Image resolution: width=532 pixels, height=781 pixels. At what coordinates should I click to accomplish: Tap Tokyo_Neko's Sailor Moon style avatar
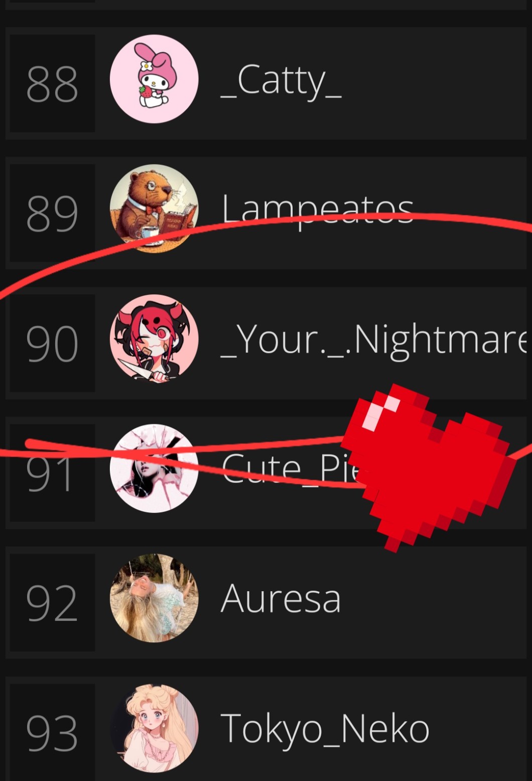[x=154, y=728]
